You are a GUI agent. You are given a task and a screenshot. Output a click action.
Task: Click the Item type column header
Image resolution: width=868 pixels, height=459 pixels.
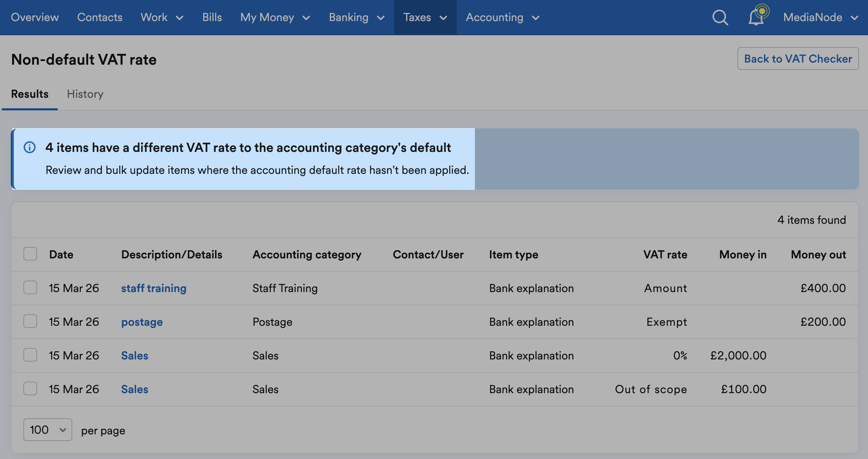[x=513, y=254]
